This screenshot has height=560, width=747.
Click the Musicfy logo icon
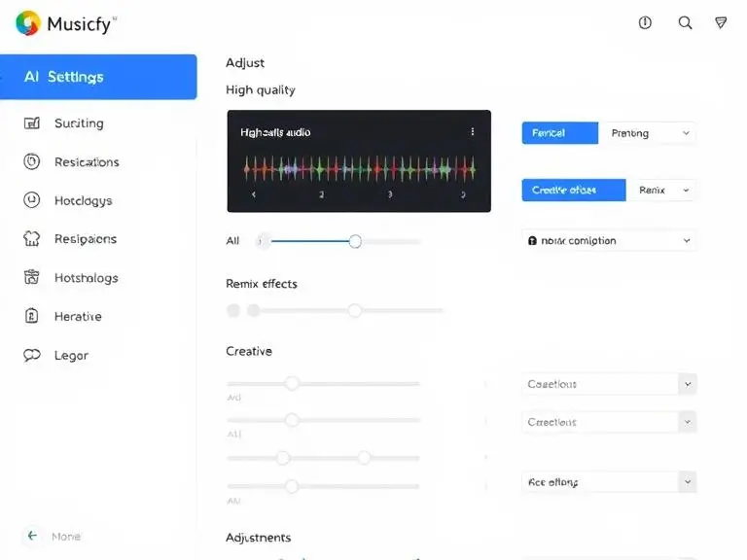tap(28, 23)
